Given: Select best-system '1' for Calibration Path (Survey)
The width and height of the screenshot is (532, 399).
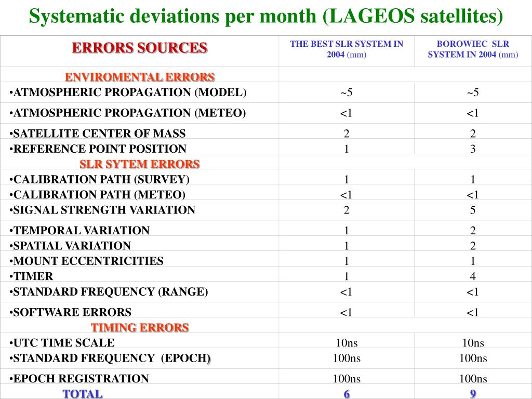Looking at the screenshot, I should (x=347, y=179).
